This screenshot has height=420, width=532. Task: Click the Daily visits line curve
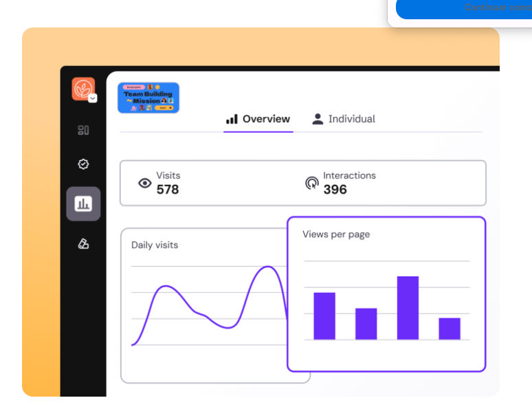[210, 306]
